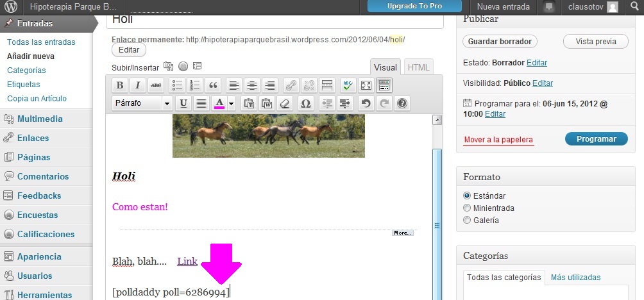The width and height of the screenshot is (644, 300).
Task: Toggle bold formatting in the editor toolbar
Action: pyautogui.click(x=120, y=85)
